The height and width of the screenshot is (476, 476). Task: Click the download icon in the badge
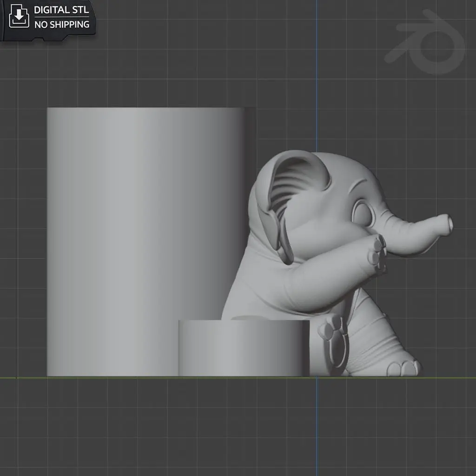pyautogui.click(x=19, y=16)
